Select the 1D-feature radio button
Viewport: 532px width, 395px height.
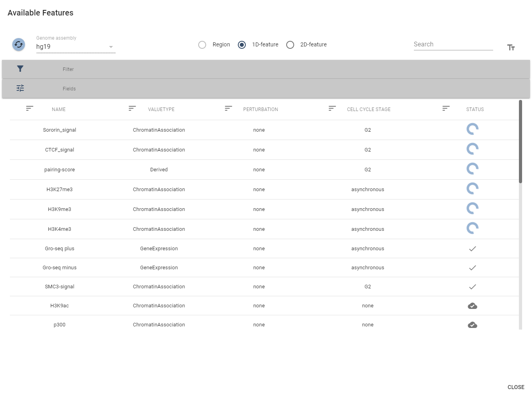242,45
